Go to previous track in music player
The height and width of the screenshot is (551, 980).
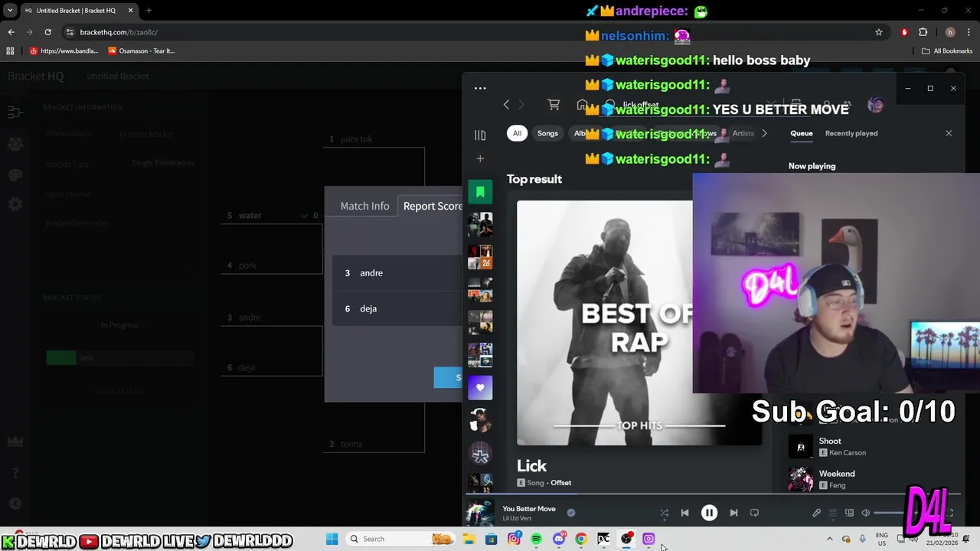click(685, 513)
